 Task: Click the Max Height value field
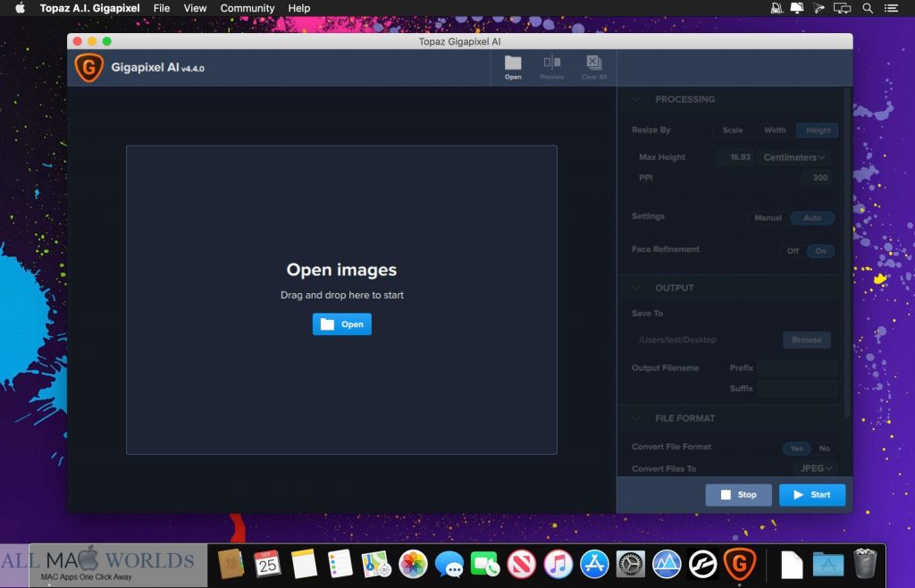(736, 157)
